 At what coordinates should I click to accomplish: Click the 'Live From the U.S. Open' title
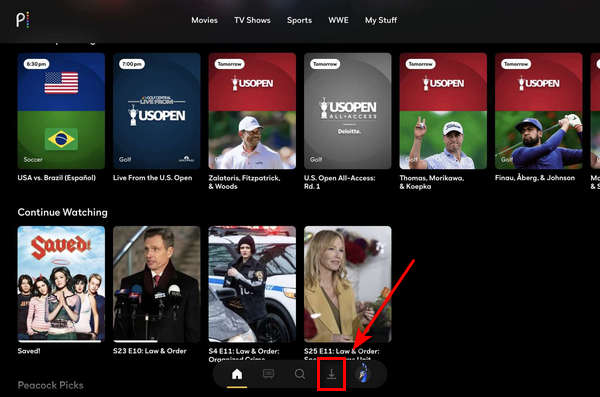152,178
